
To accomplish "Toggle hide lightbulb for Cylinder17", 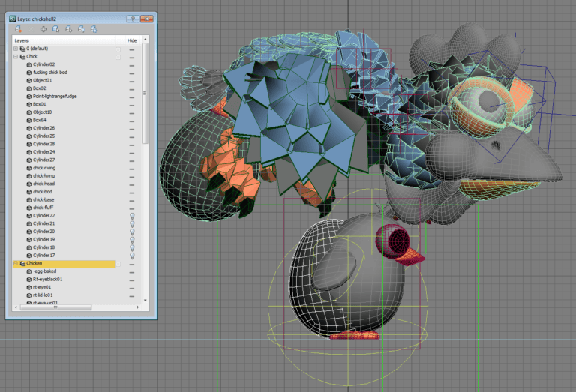I will (132, 256).
